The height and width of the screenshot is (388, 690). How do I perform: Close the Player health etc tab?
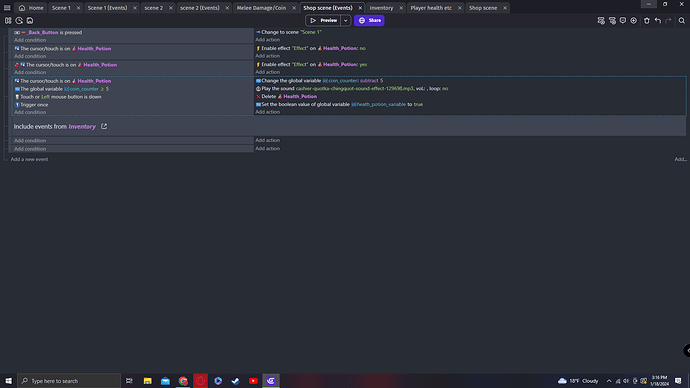459,8
